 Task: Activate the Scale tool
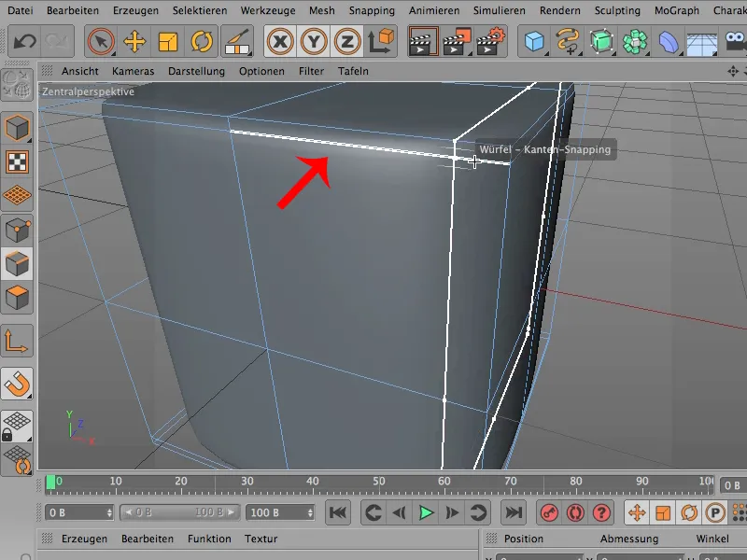168,41
